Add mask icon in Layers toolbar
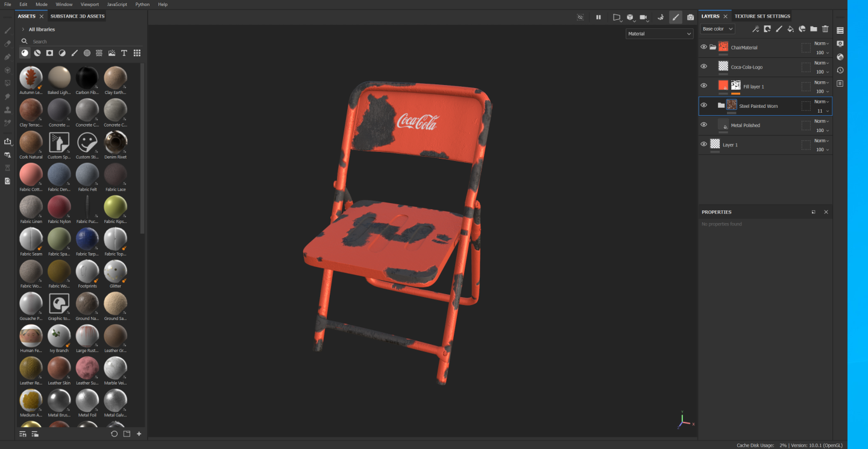The image size is (868, 449). click(767, 29)
